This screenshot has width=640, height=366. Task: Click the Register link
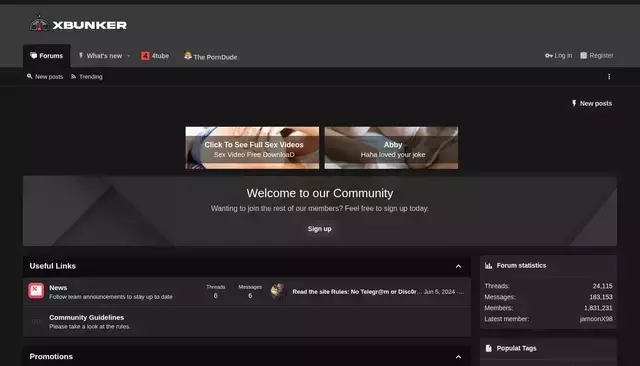click(597, 55)
